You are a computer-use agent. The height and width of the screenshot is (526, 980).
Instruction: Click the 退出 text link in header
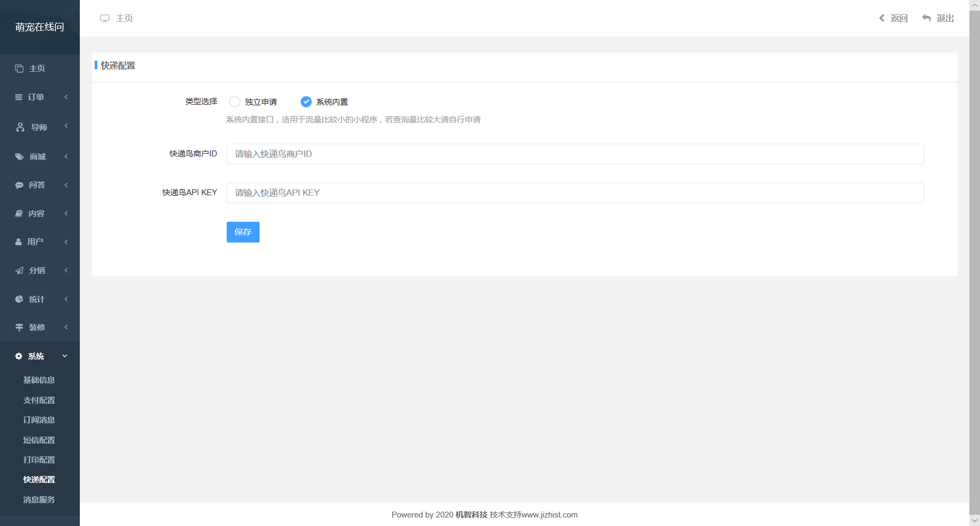click(x=945, y=18)
